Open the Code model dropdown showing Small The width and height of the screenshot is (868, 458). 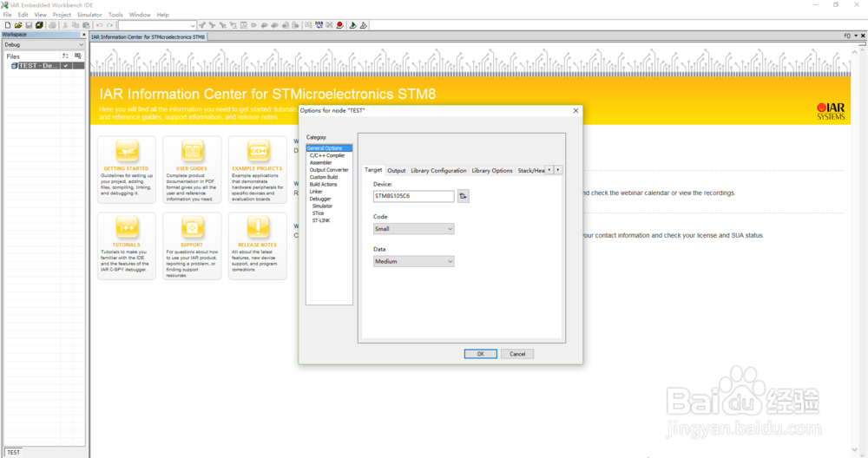(x=413, y=228)
